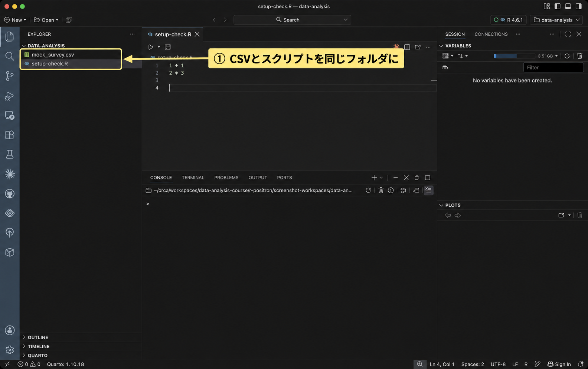Toggle the bottom panel layout button
588x369 pixels.
[x=568, y=6]
